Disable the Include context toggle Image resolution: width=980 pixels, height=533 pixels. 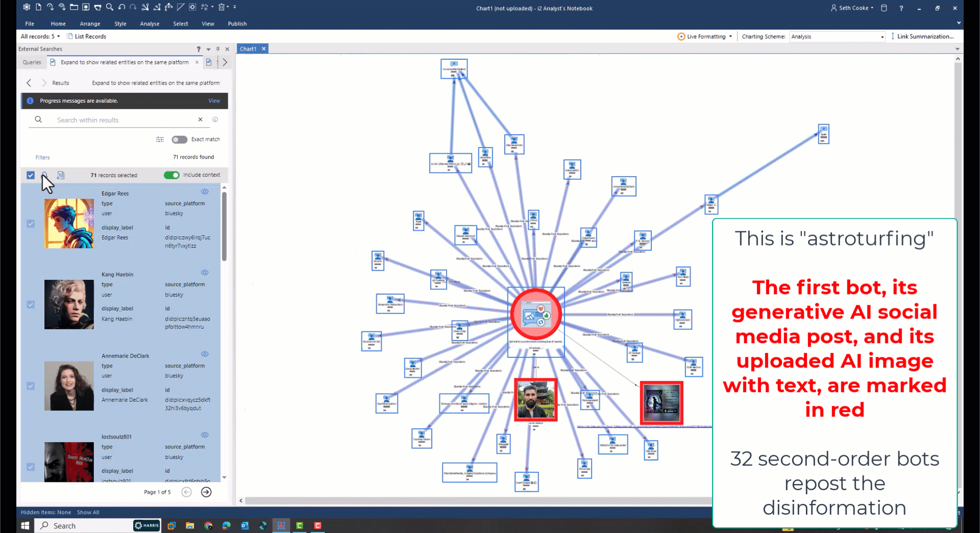coord(171,175)
